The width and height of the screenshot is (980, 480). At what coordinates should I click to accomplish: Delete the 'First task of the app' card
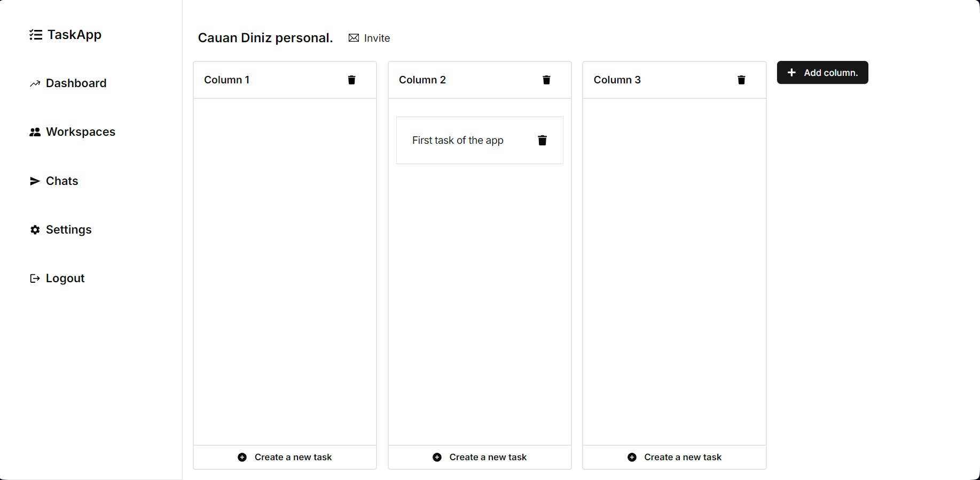[x=542, y=140]
